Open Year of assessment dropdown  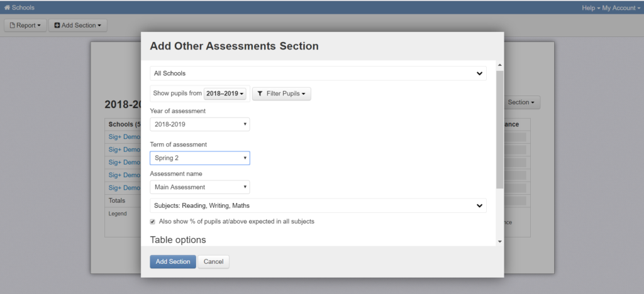tap(199, 124)
